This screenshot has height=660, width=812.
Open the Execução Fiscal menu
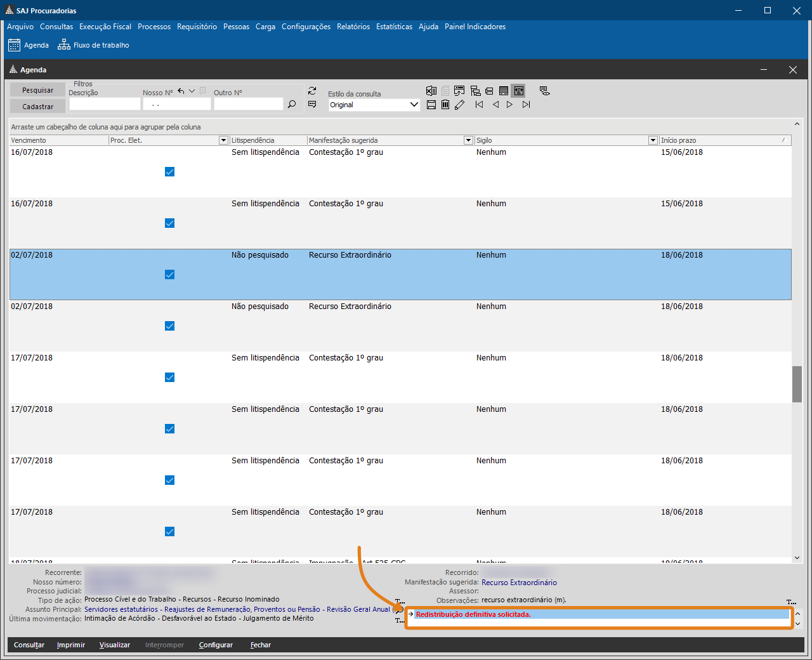point(105,27)
